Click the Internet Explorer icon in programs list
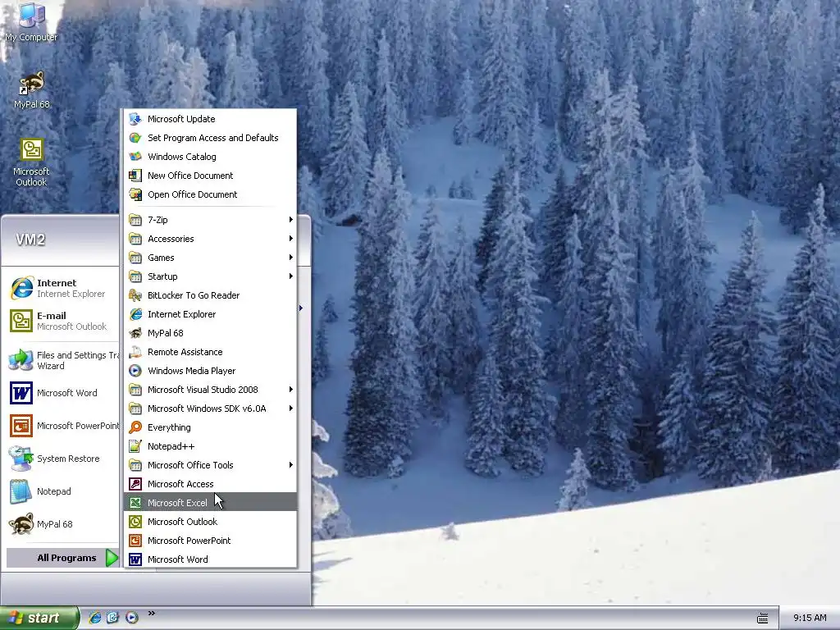The image size is (840, 630). coord(135,314)
